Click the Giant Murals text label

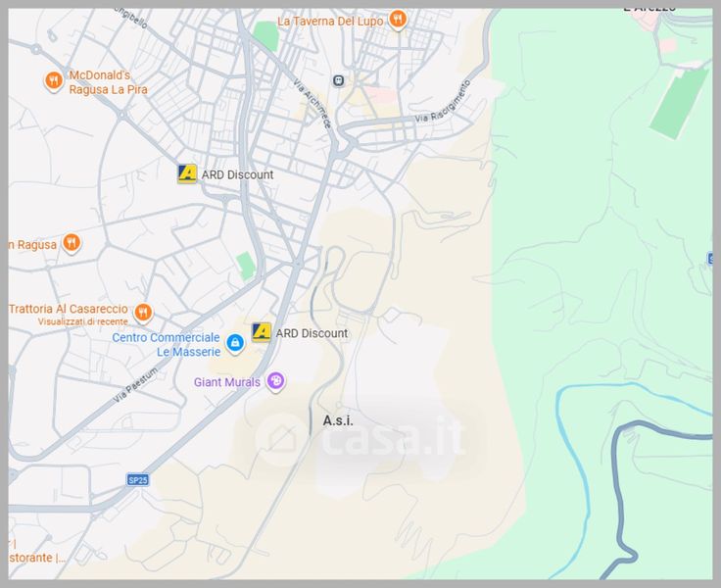pyautogui.click(x=227, y=382)
